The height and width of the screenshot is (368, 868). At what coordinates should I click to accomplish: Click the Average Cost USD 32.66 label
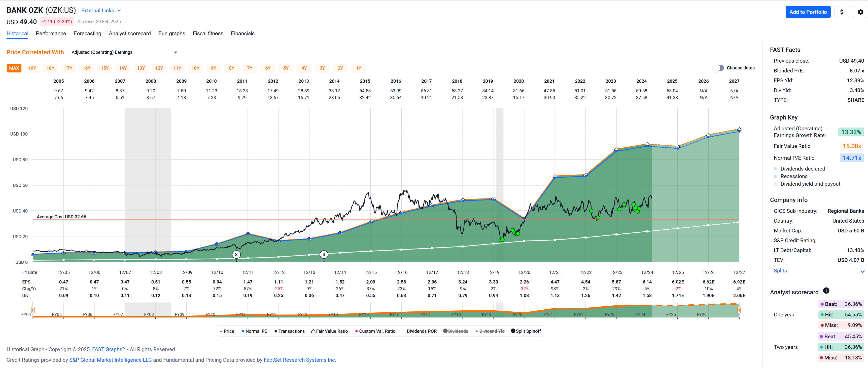[61, 217]
